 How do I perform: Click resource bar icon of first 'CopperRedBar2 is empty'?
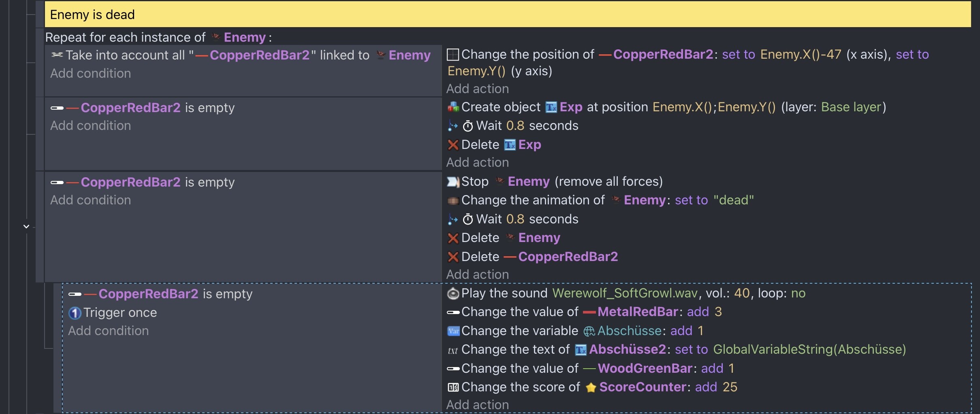[57, 108]
